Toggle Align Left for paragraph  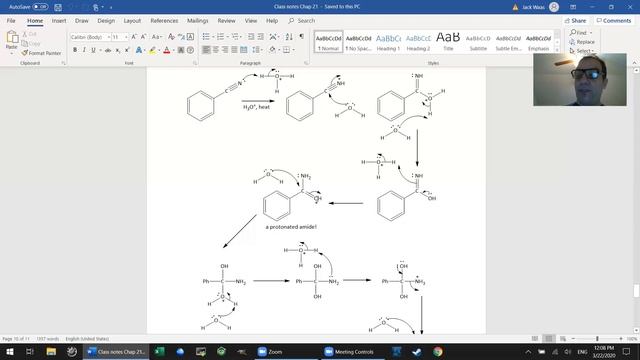[206, 50]
